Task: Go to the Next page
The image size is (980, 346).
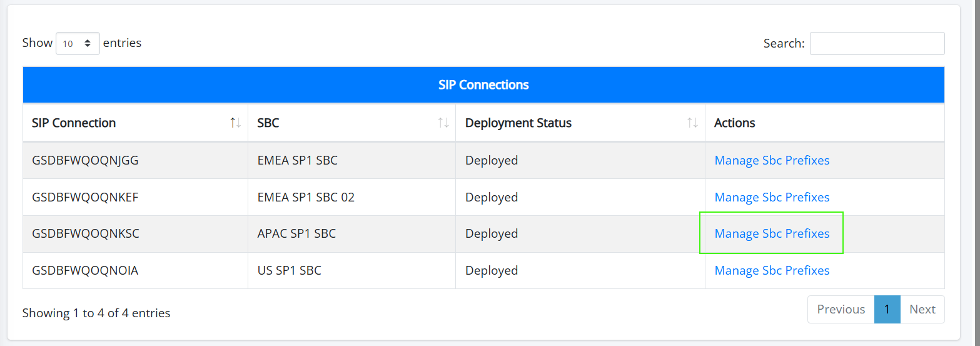Action: 922,309
